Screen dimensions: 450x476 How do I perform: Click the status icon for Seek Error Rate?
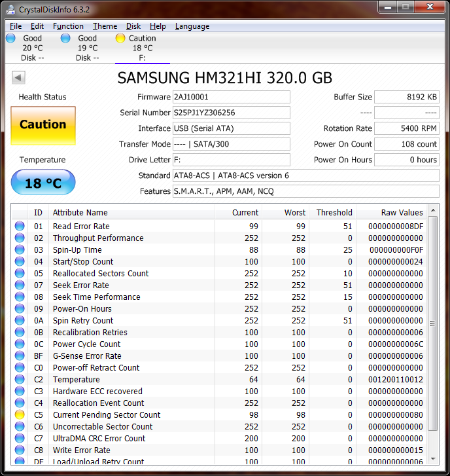(x=20, y=285)
